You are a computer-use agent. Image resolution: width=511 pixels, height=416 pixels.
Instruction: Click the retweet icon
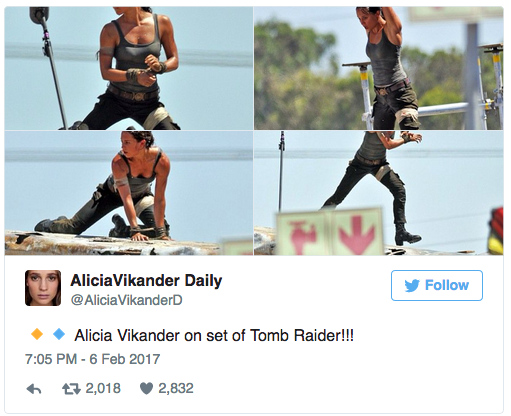tap(71, 389)
